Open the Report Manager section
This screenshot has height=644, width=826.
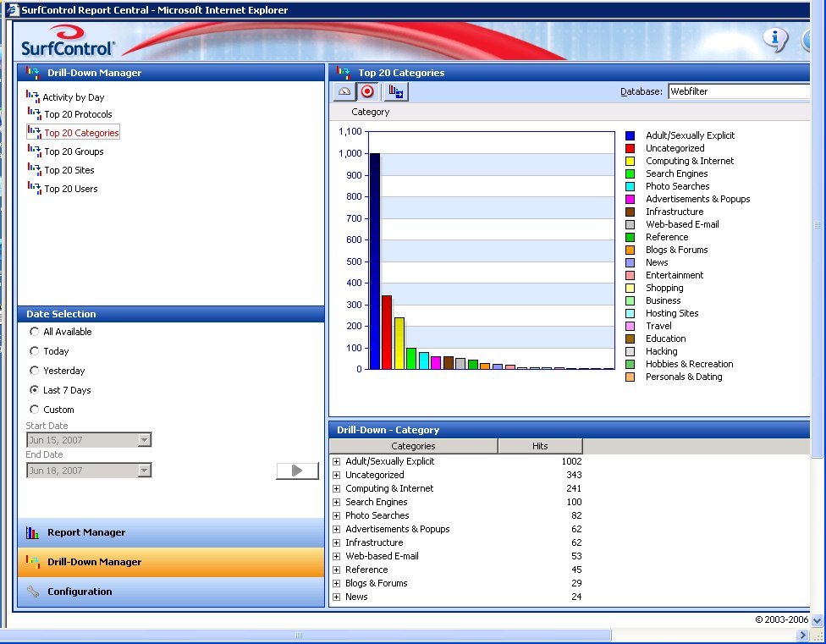[171, 532]
